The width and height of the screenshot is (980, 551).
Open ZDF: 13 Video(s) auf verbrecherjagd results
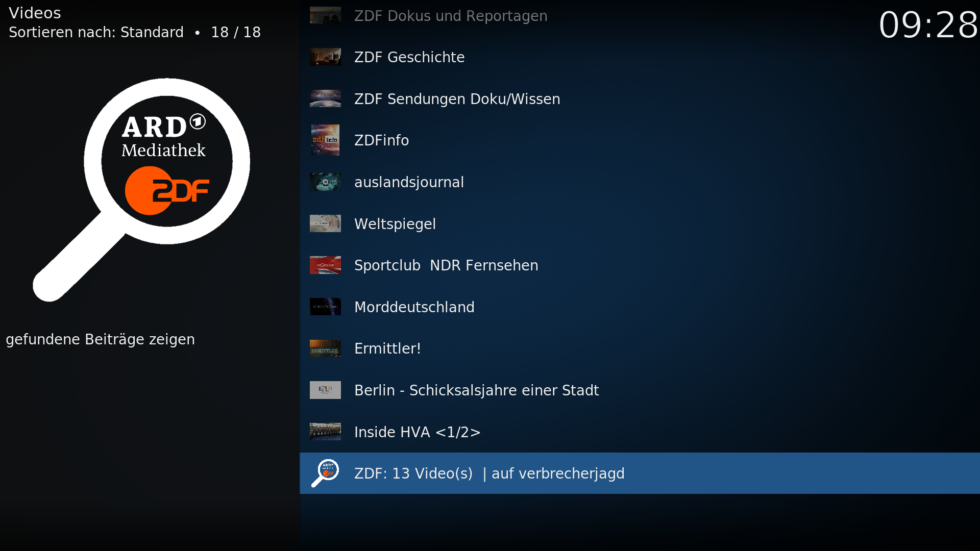coord(640,473)
